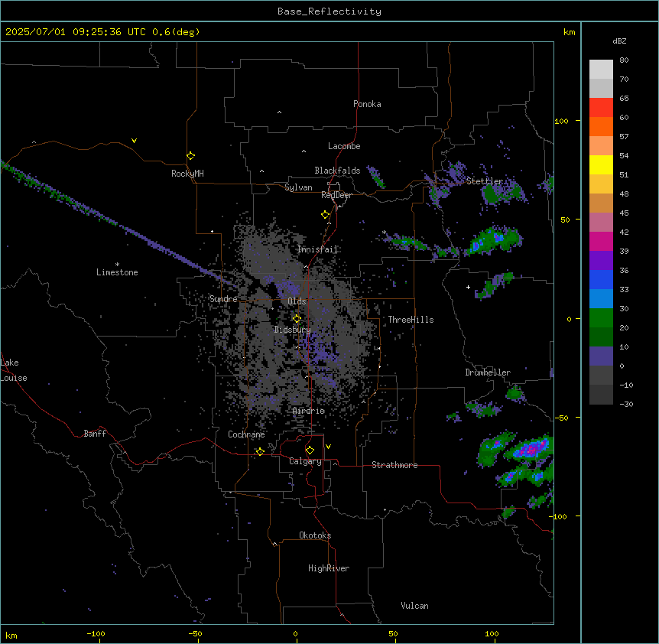Click the Stettler city label
The height and width of the screenshot is (644, 659).
click(x=485, y=181)
